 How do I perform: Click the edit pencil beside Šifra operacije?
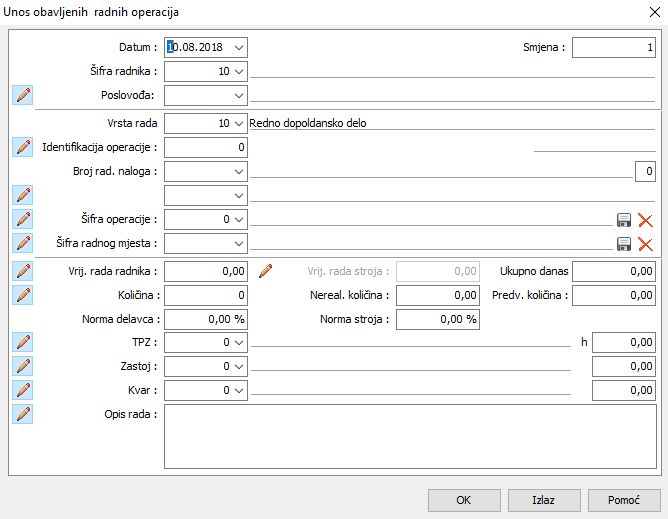click(x=23, y=218)
